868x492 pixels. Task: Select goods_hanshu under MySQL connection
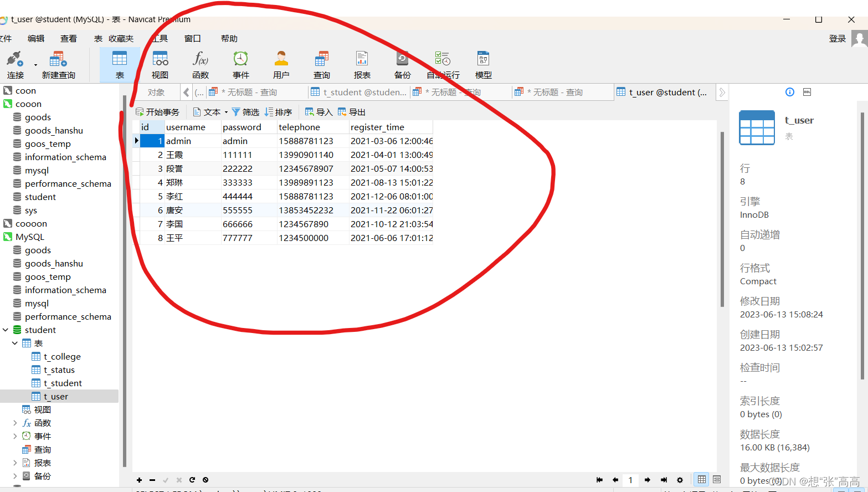tap(54, 263)
